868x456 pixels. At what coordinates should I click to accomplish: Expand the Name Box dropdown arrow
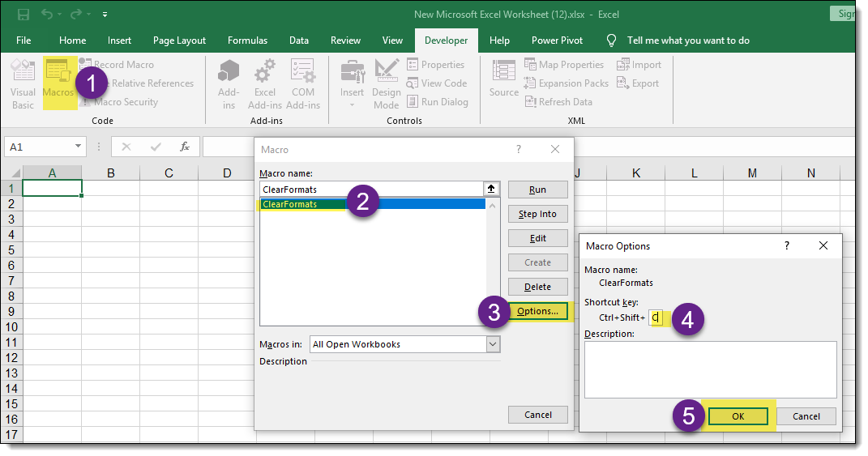tap(79, 147)
